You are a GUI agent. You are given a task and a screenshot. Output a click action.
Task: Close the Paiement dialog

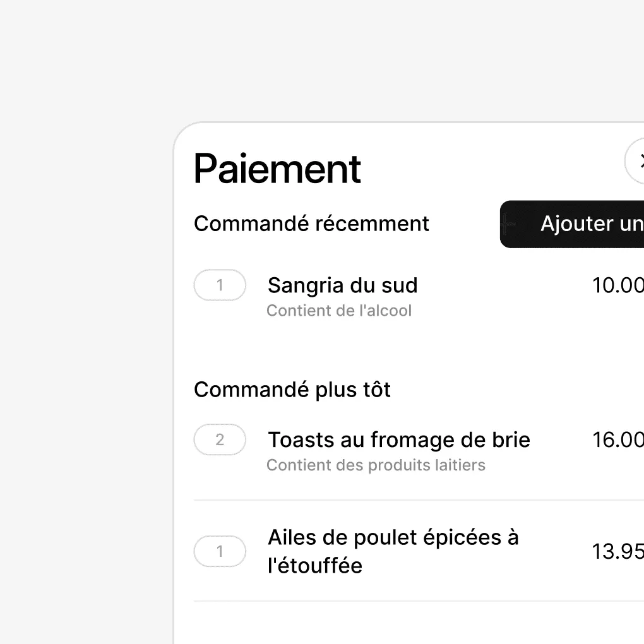click(636, 161)
